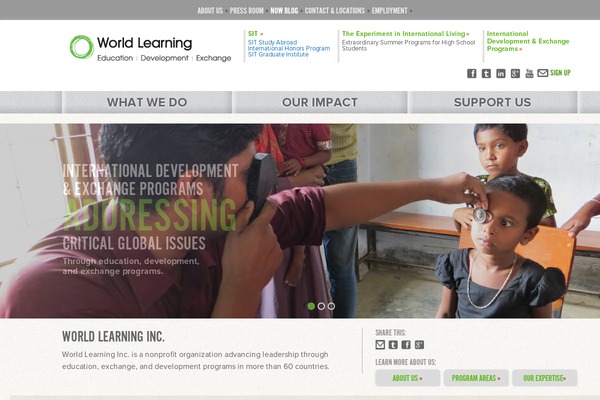Select the first carousel slide dot

(311, 306)
